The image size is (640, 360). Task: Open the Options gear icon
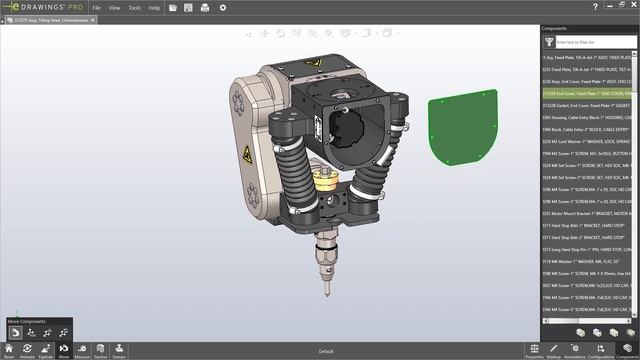(x=223, y=7)
